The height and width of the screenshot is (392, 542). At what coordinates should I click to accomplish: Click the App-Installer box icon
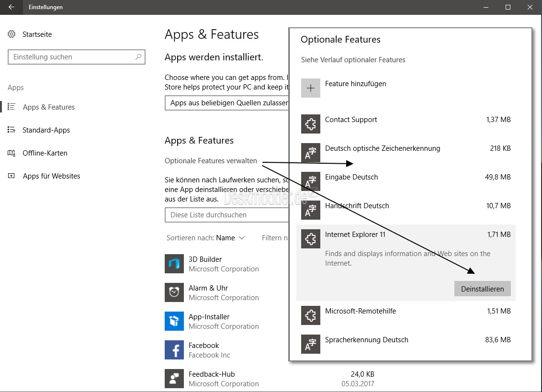[x=174, y=321]
